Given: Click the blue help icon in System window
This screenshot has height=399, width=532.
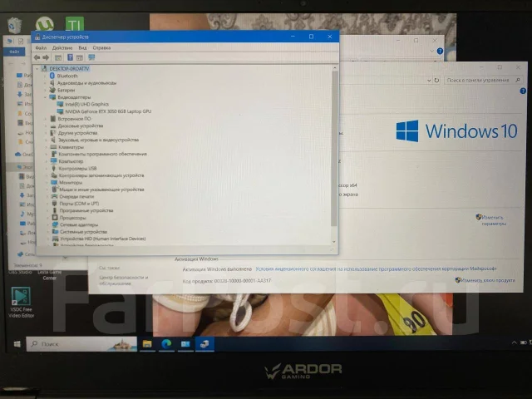Looking at the screenshot, I should pyautogui.click(x=523, y=91).
